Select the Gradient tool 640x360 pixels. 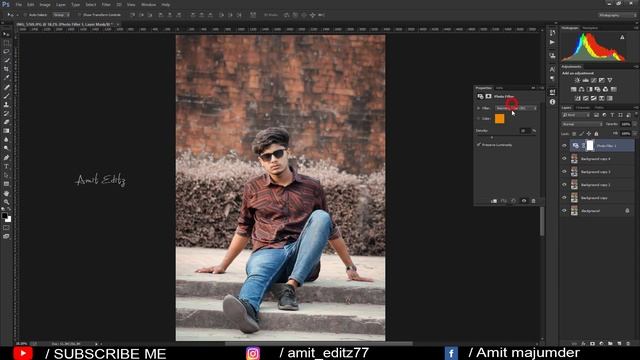[6, 131]
